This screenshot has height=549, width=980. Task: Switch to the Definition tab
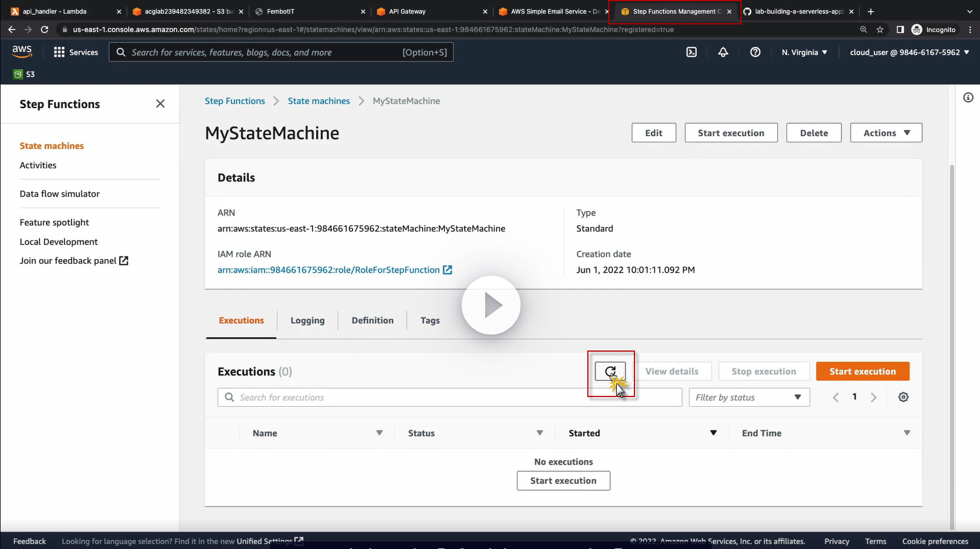372,320
